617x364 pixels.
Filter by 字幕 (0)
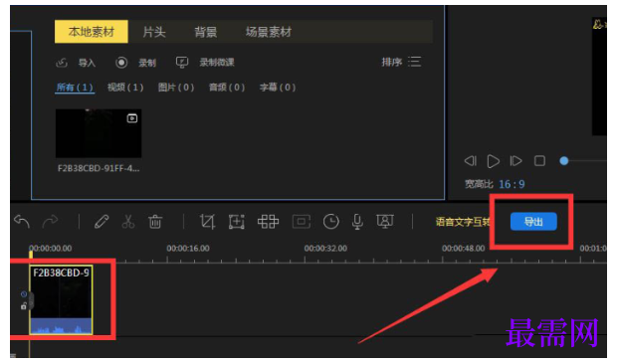278,88
